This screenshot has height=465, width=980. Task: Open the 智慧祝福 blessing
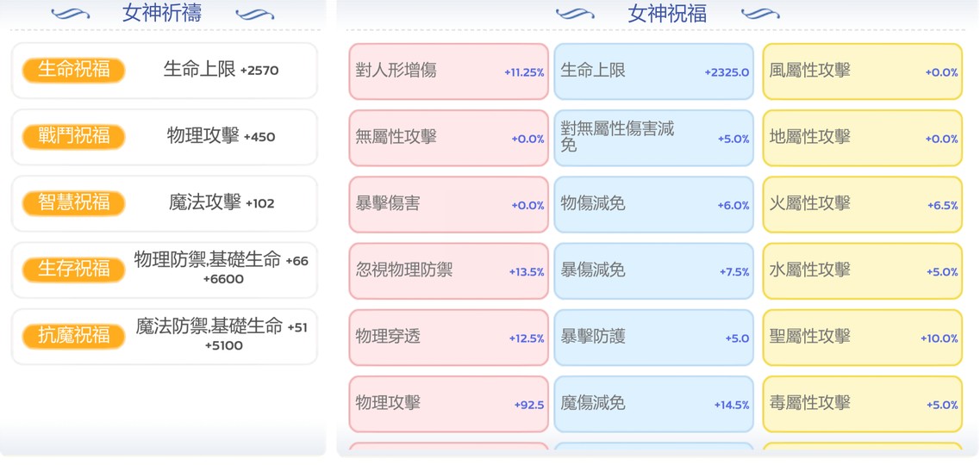point(74,203)
